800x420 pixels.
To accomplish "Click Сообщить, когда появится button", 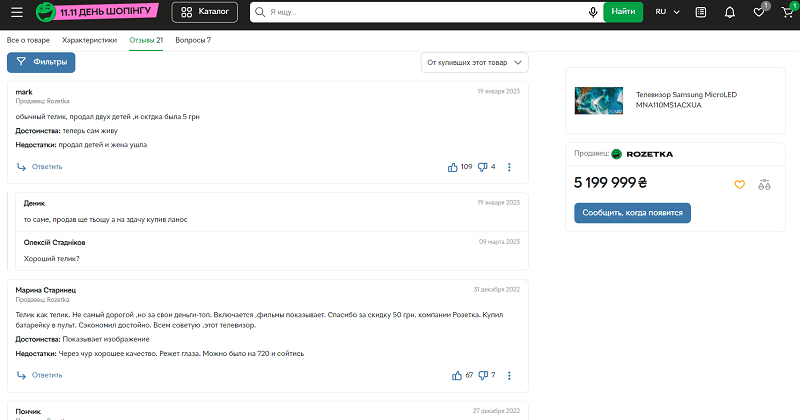I will tap(632, 213).
